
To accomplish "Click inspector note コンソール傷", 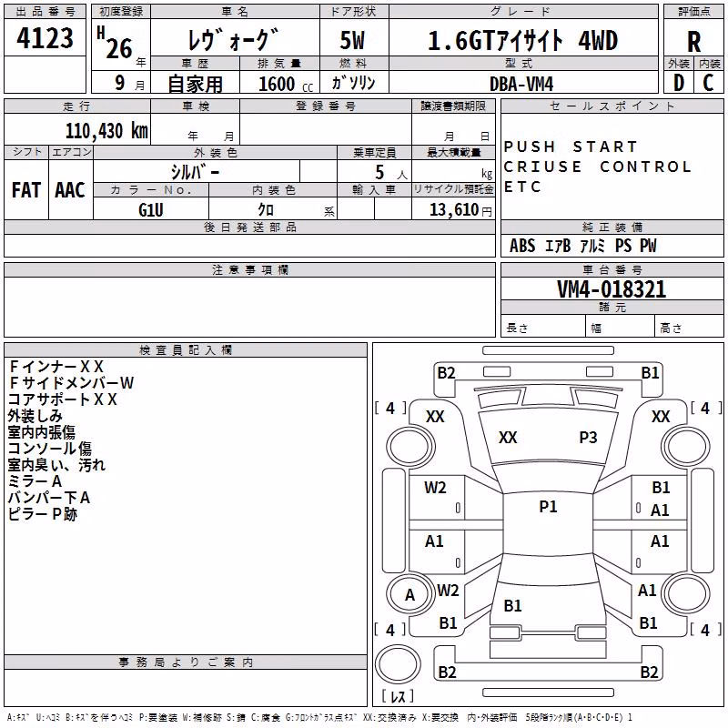I will tap(50, 449).
